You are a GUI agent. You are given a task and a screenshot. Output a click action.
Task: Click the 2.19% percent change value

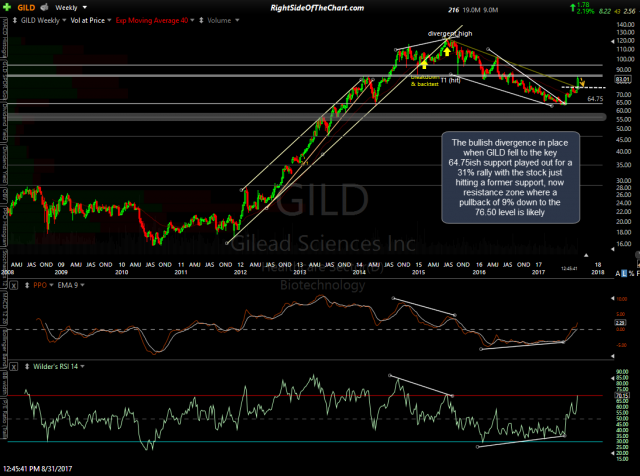[585, 11]
